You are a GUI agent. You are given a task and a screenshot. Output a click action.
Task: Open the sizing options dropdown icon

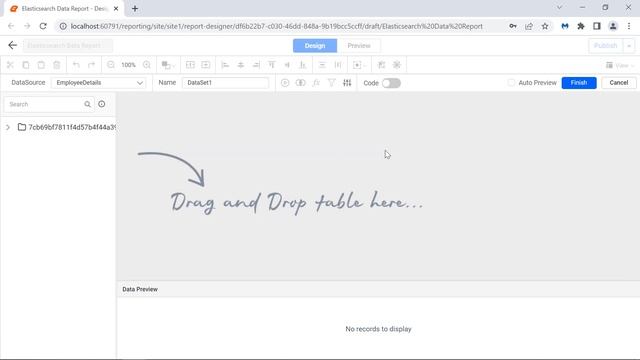359,65
